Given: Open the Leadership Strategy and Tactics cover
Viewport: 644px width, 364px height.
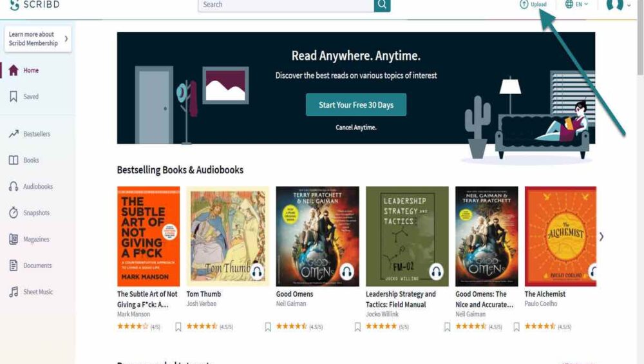Looking at the screenshot, I should coord(407,236).
